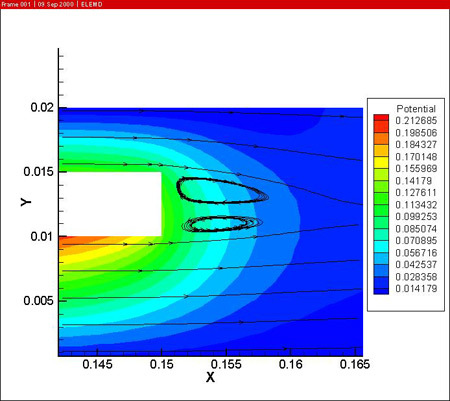Viewport: 450px width, 401px height.
Task: Click the '09 Sep 2000' date in header
Action: pyautogui.click(x=56, y=4)
